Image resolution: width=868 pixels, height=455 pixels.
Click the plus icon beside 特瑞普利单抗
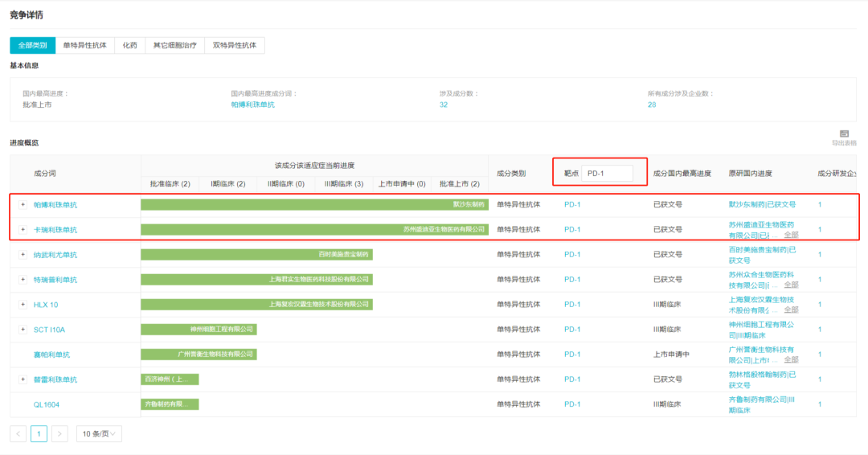point(23,280)
